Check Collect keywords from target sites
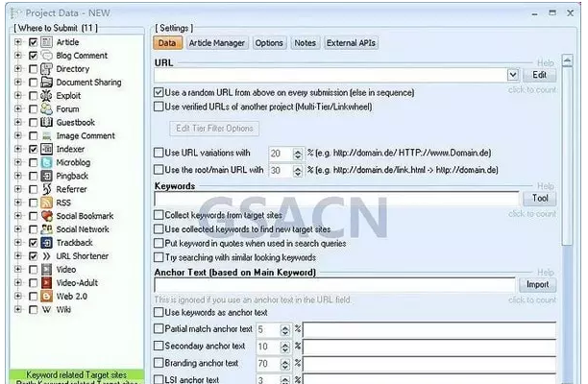Screen dimensions: 588x384 [x=159, y=215]
